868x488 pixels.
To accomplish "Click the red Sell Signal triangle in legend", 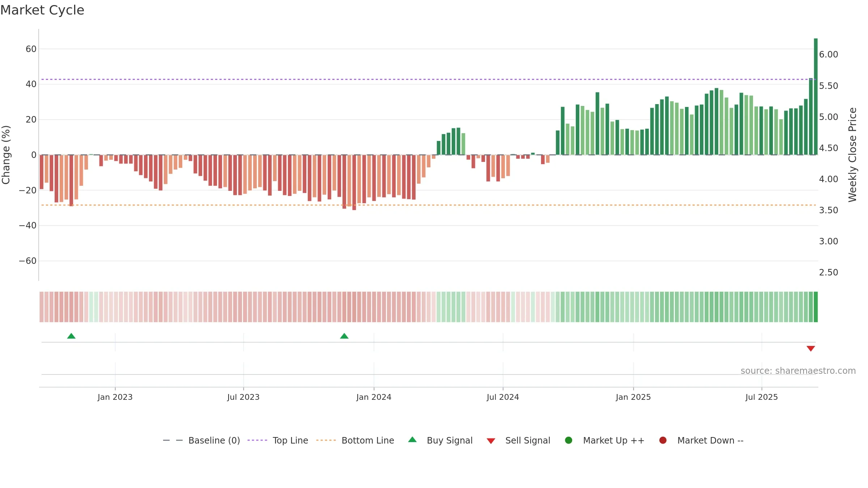I will 491,441.
